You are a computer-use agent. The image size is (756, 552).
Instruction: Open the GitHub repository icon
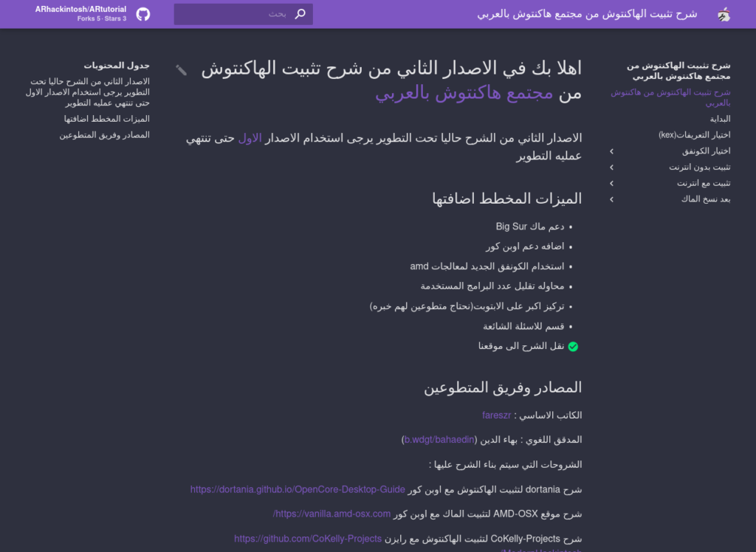pyautogui.click(x=143, y=14)
